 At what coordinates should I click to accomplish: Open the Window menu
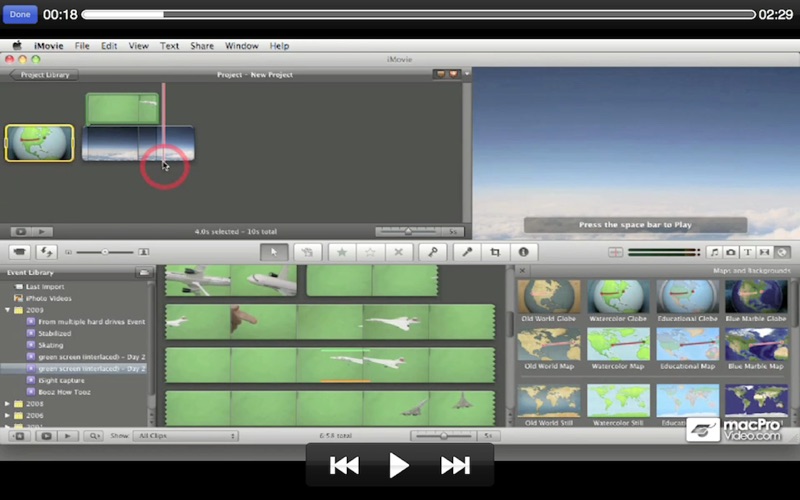241,45
